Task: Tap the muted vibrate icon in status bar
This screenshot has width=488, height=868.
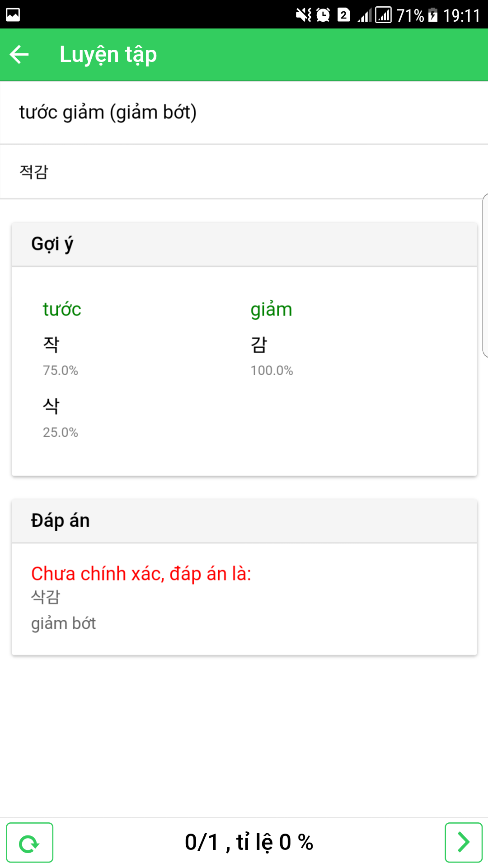Action: 304,15
